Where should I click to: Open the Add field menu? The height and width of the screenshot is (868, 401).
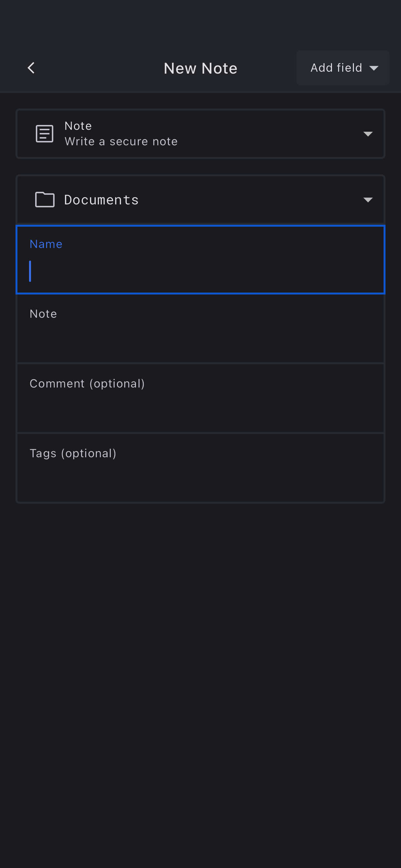coord(342,68)
